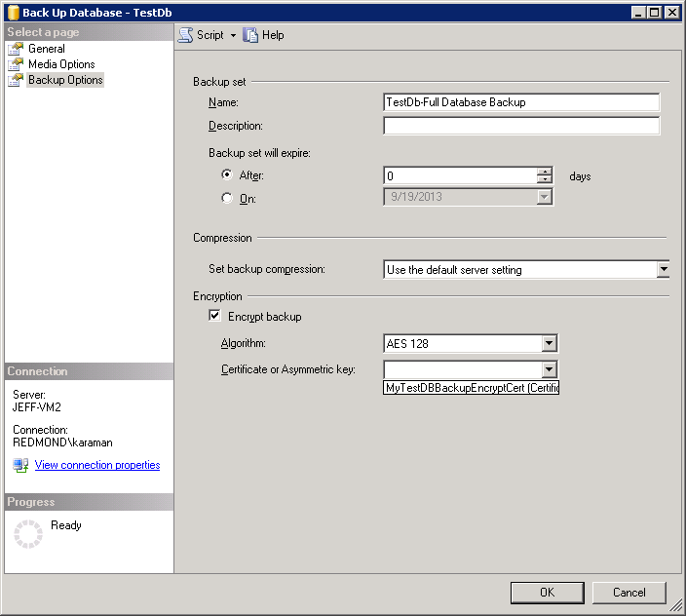This screenshot has height=616, width=686.
Task: Uncheck the Encrypt backup checkbox
Action: 214,317
